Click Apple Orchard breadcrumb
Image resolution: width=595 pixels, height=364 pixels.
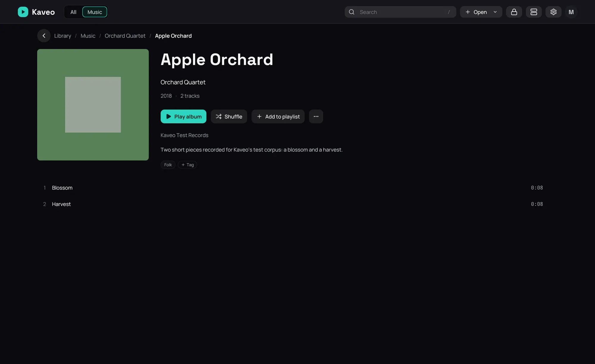173,36
